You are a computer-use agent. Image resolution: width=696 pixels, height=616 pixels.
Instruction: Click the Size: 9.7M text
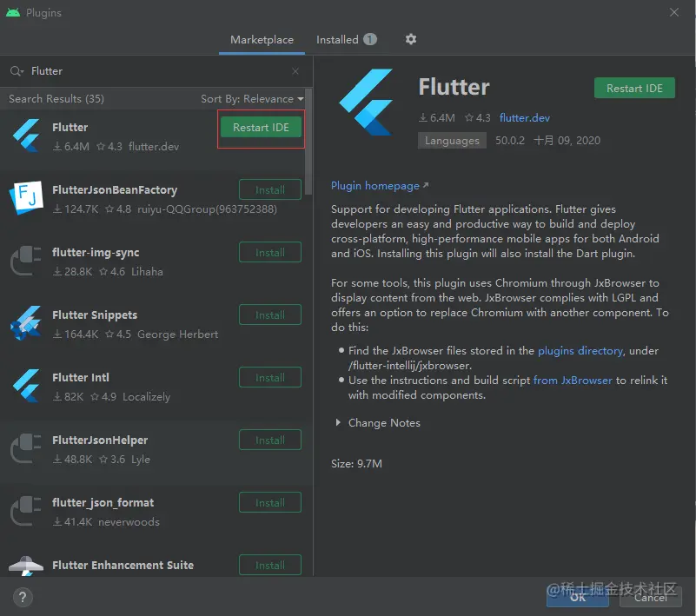tap(356, 464)
